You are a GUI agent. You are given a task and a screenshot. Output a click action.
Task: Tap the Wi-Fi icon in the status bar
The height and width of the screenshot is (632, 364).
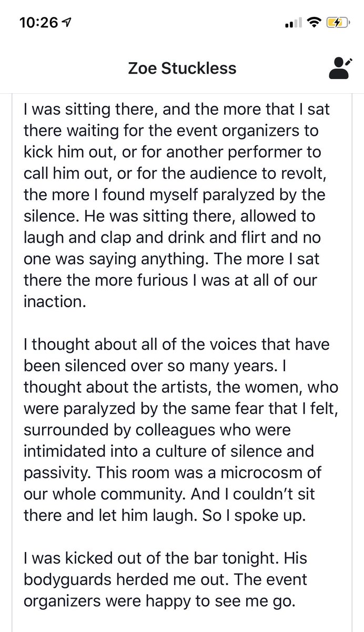(315, 23)
